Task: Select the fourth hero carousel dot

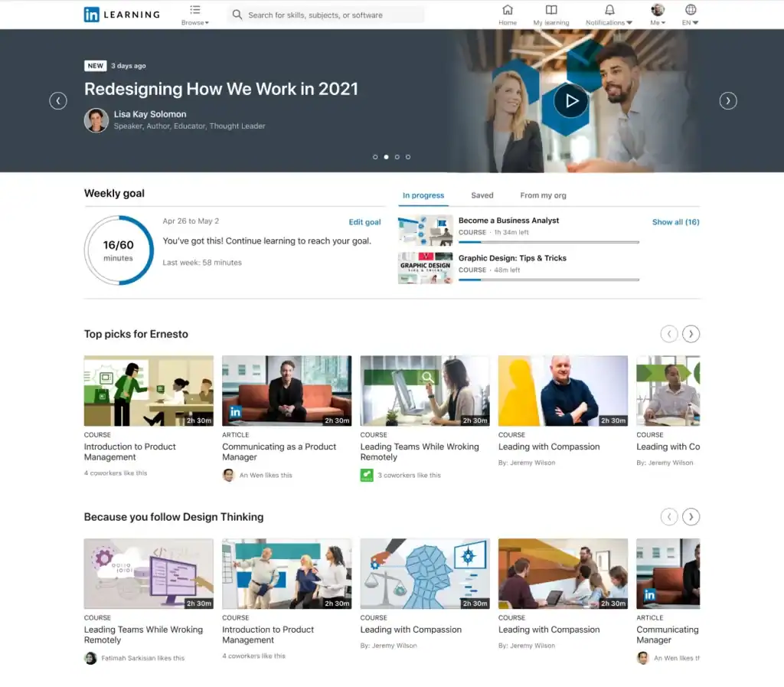Action: click(x=408, y=156)
